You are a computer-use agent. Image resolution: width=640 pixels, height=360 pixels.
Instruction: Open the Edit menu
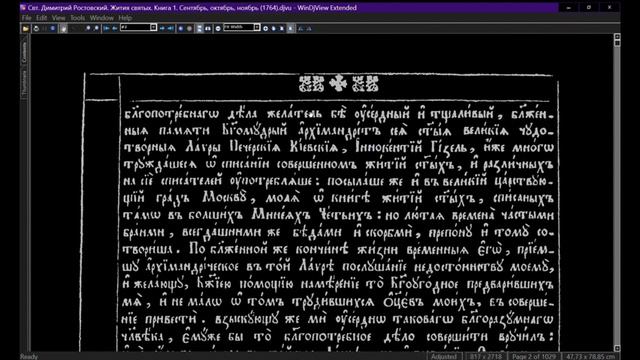point(41,18)
